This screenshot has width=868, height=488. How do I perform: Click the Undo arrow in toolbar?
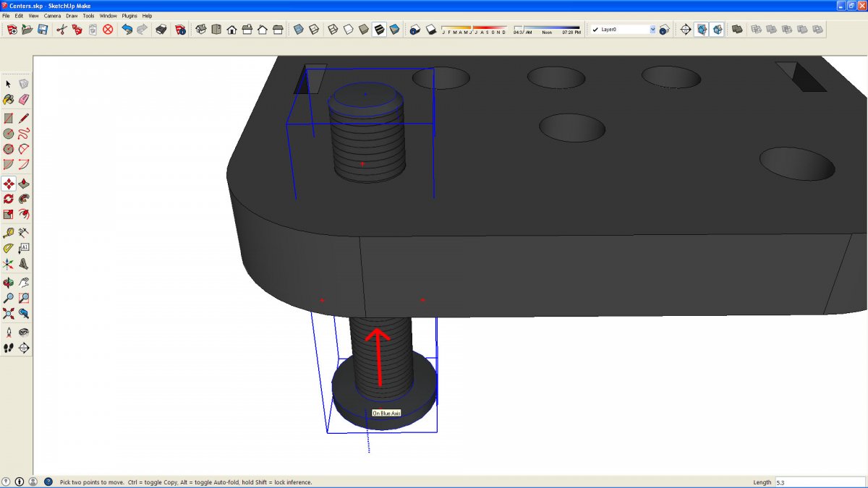(127, 30)
